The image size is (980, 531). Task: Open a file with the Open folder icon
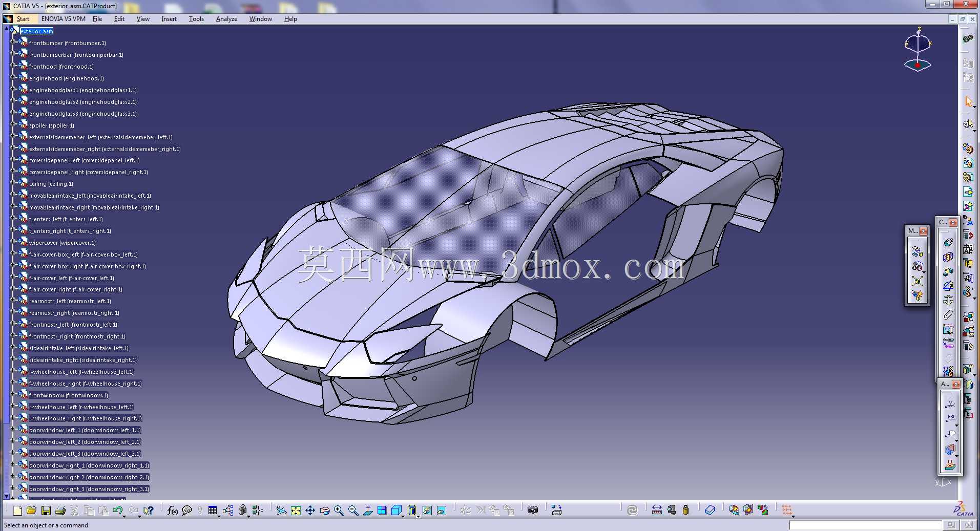coord(31,511)
